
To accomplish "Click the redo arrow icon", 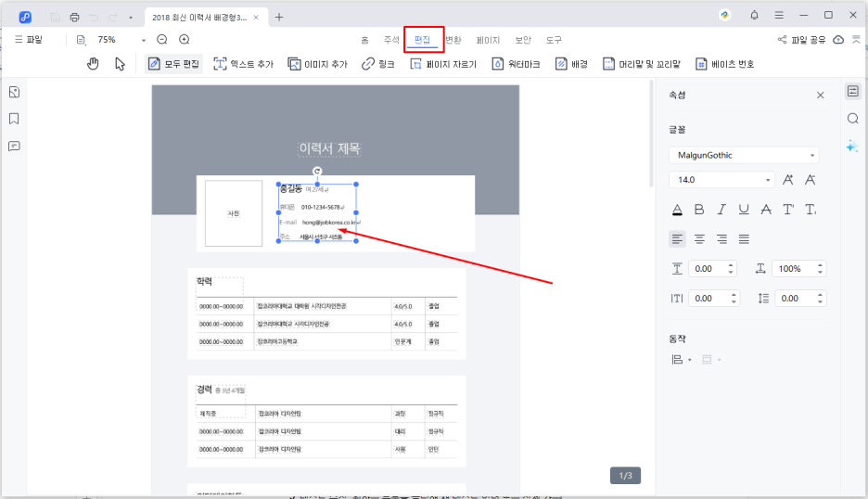I will 113,18.
